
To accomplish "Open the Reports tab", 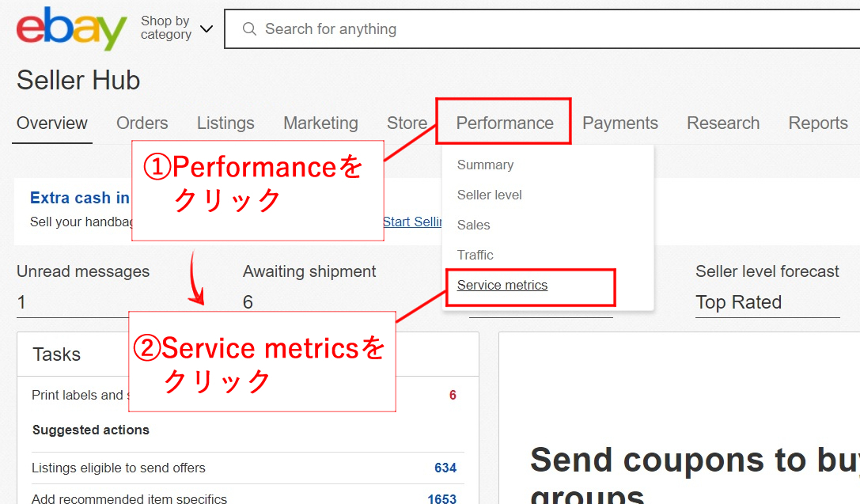I will click(x=818, y=123).
